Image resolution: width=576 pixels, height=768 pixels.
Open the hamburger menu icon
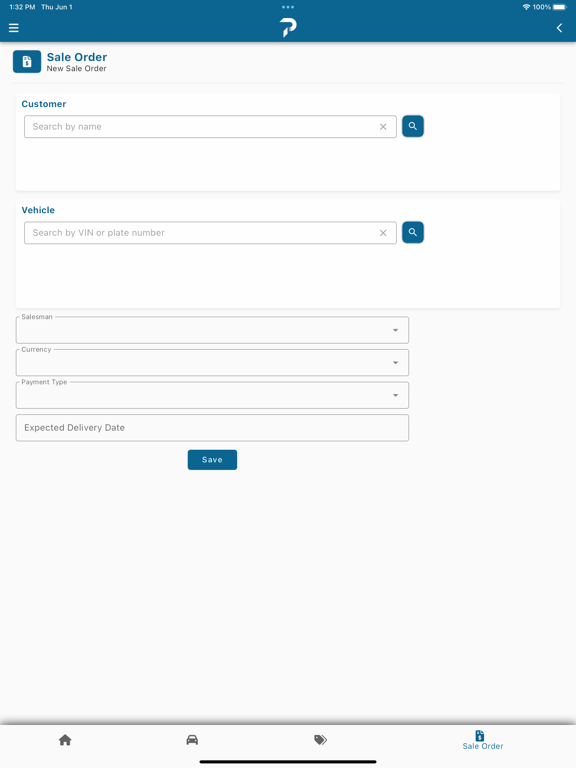[x=14, y=28]
